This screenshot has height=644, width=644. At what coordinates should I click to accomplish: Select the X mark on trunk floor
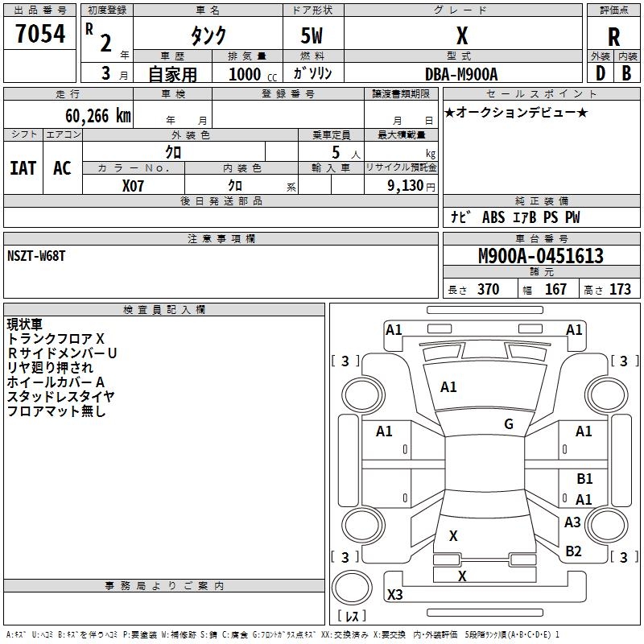click(x=453, y=535)
